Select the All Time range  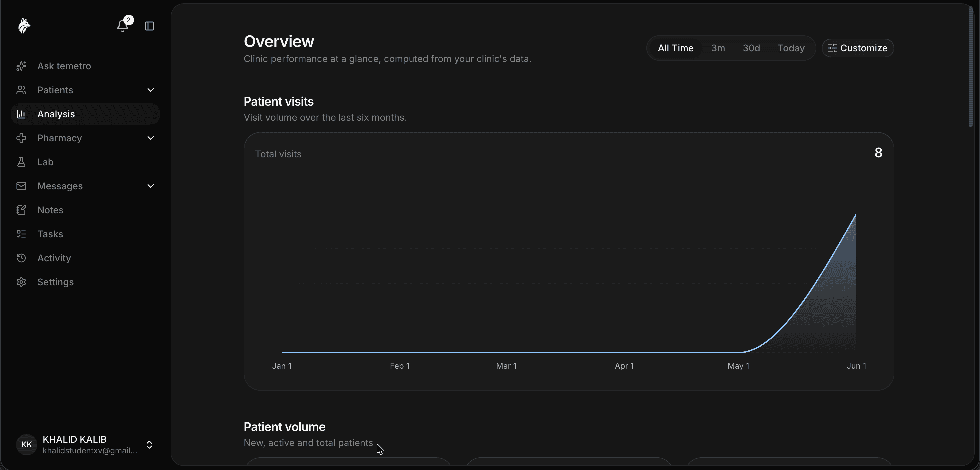[675, 48]
